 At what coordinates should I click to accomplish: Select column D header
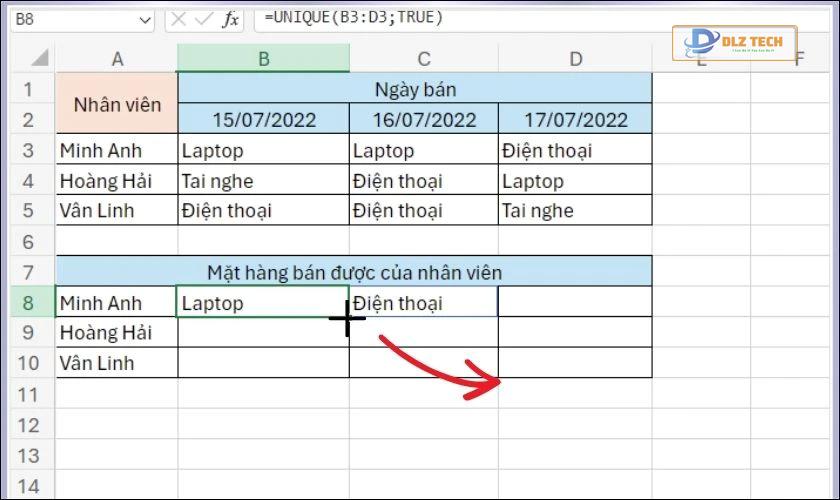(x=575, y=58)
